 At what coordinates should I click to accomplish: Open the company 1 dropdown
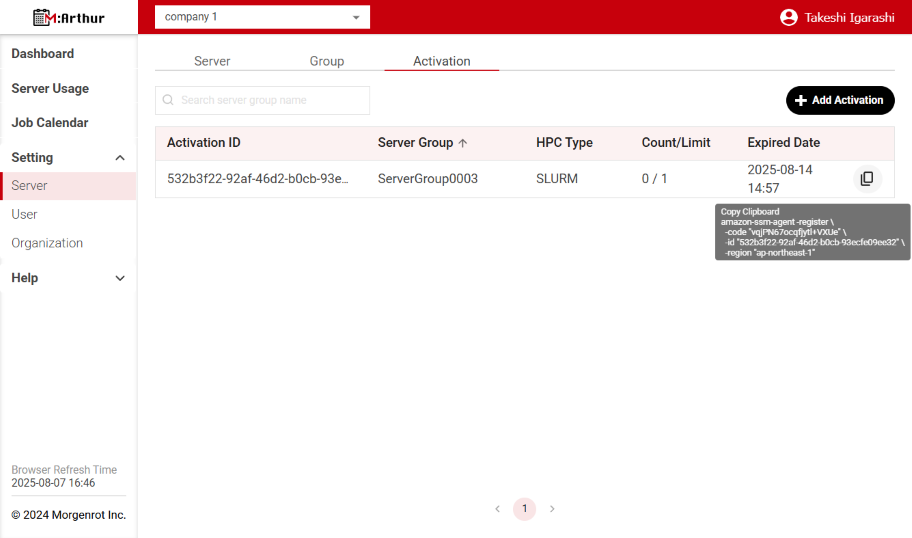click(x=262, y=17)
